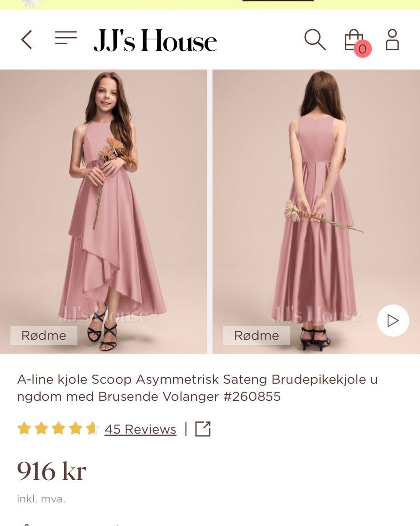Open the user account icon
This screenshot has height=526, width=420.
point(392,40)
